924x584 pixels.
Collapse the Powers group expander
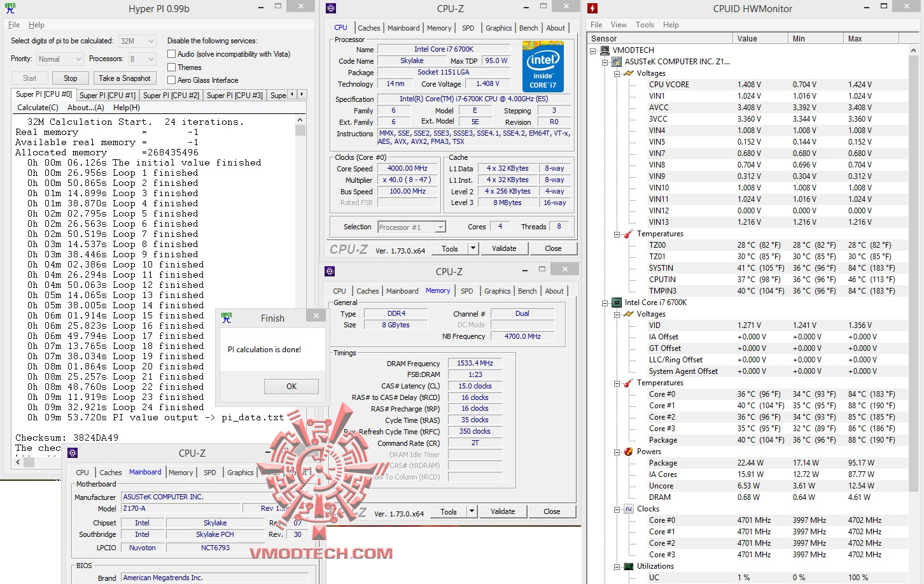pyautogui.click(x=617, y=452)
